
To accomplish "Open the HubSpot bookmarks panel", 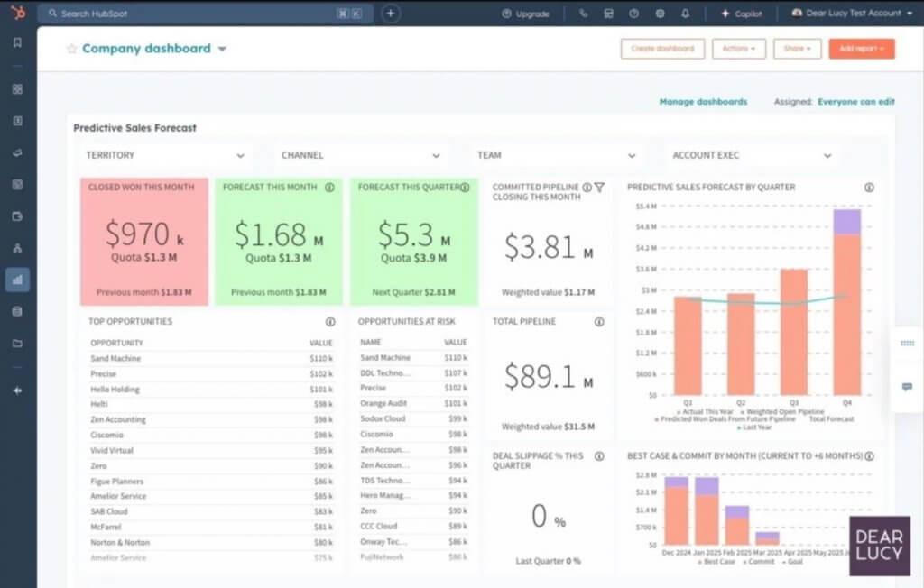I will (x=16, y=41).
